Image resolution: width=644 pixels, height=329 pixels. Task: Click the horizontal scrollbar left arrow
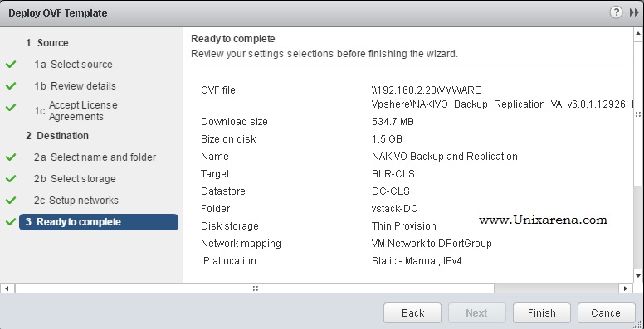[x=7, y=288]
